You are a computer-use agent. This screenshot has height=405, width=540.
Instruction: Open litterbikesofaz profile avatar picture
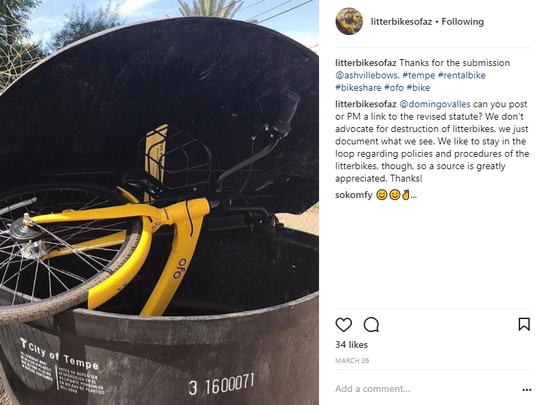(x=349, y=21)
